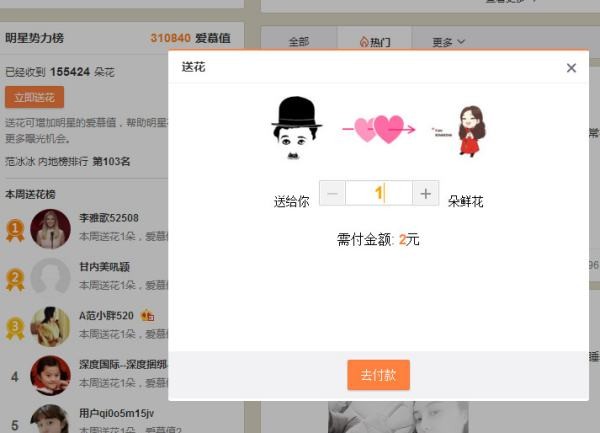Click the 本周送花榜 heading
Viewport: 600px width, 433px height.
30,194
